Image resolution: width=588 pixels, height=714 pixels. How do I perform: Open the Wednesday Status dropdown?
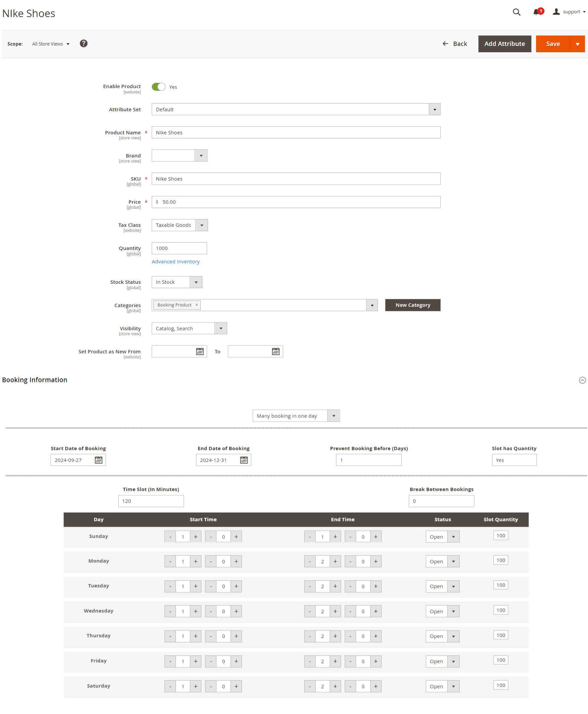click(442, 611)
